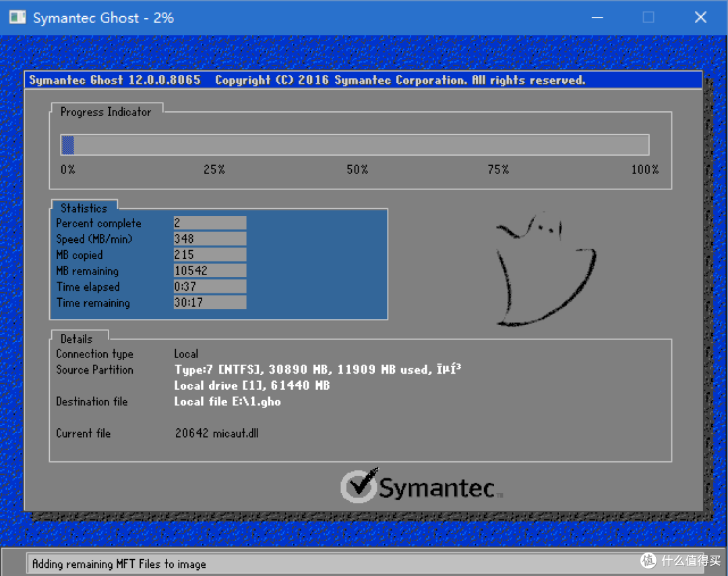728x576 pixels.
Task: Click the Statistics panel heading
Action: point(84,208)
